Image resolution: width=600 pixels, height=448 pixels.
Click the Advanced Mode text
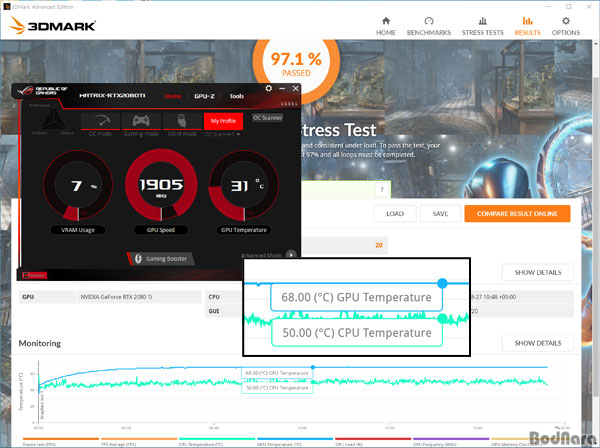pyautogui.click(x=261, y=255)
